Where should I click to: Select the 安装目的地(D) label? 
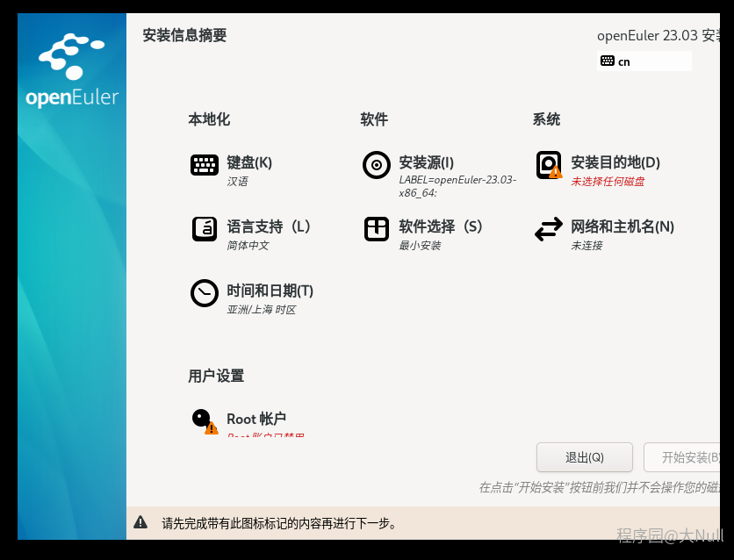pos(615,162)
